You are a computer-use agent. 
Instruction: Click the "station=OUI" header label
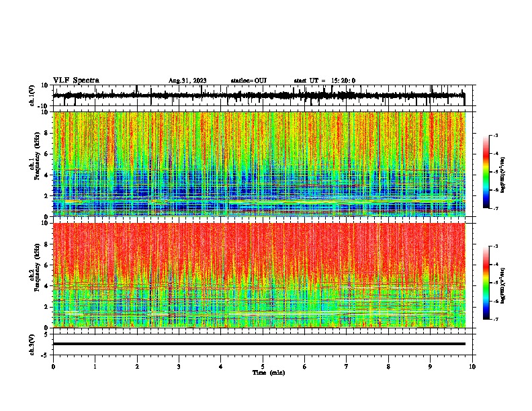tap(249, 81)
